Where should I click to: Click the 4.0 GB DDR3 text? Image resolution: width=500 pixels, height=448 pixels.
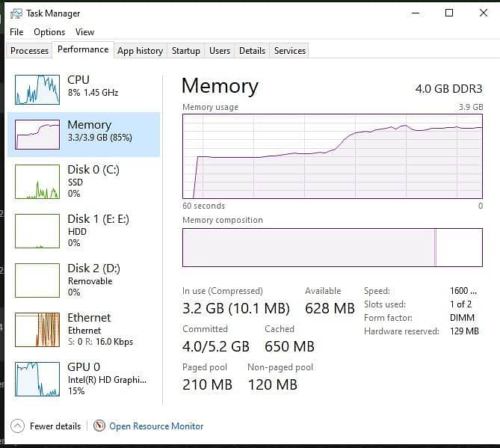[x=448, y=89]
